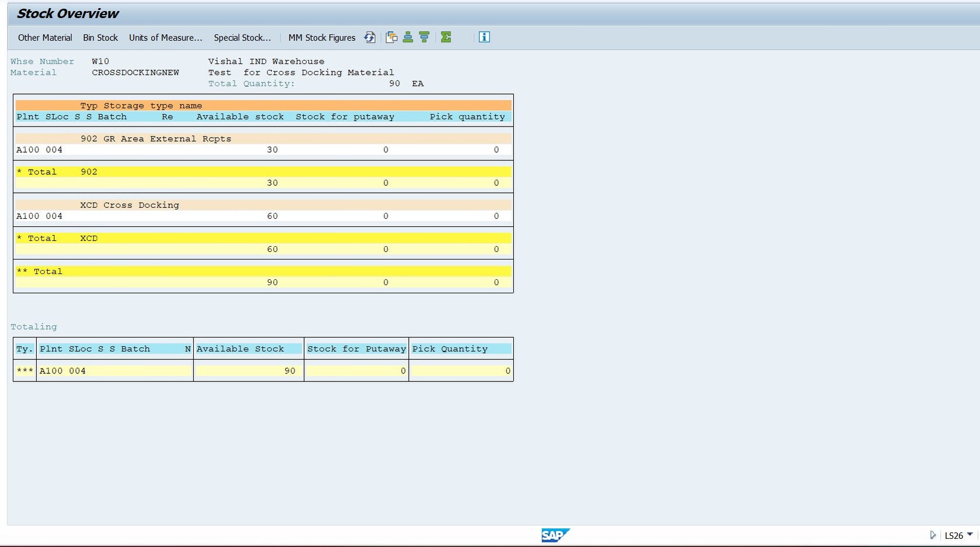980x547 pixels.
Task: Click the Pick quantity header in upper list
Action: coord(467,117)
